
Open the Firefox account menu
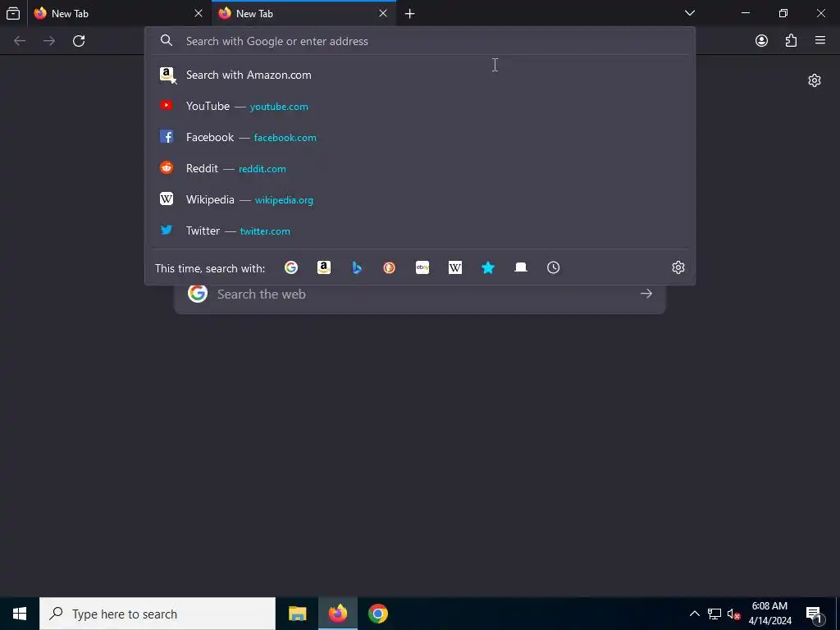761,41
